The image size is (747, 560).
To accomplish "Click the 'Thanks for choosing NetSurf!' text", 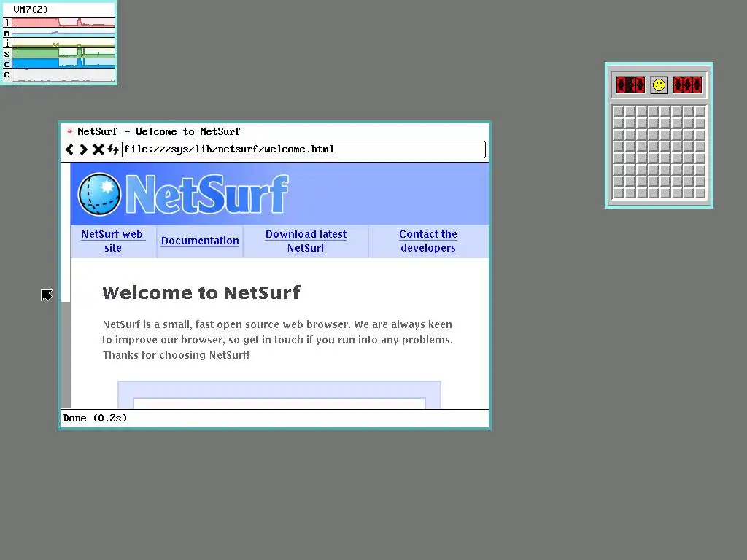I will (x=176, y=355).
